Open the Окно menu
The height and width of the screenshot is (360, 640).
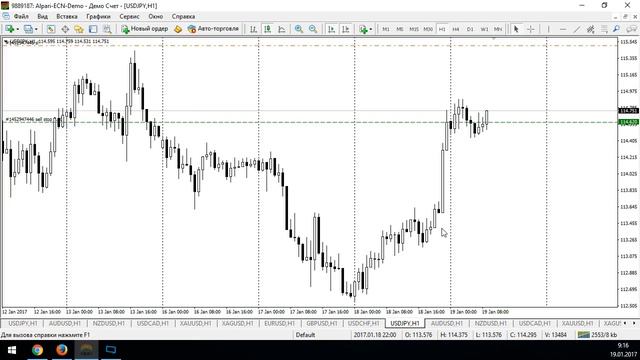click(x=156, y=17)
